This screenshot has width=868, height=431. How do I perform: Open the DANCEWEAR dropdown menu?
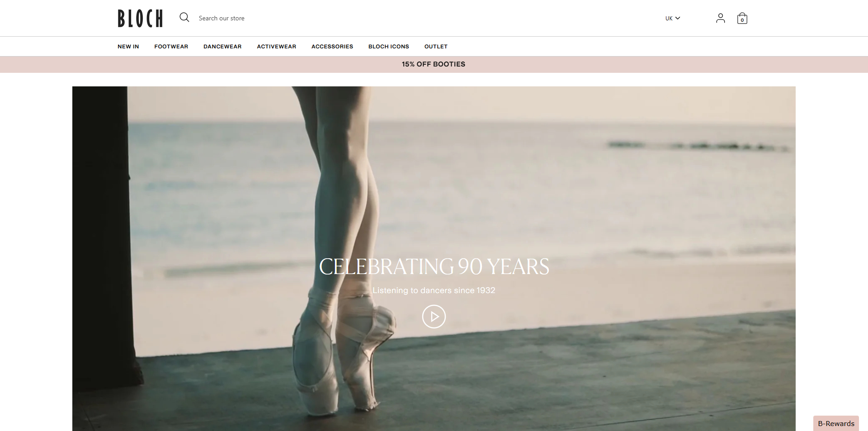click(222, 46)
